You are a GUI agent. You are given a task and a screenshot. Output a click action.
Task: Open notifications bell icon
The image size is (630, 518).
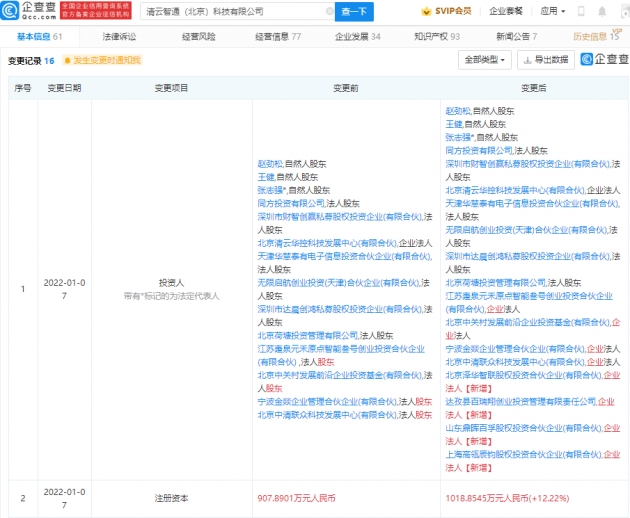[602, 11]
